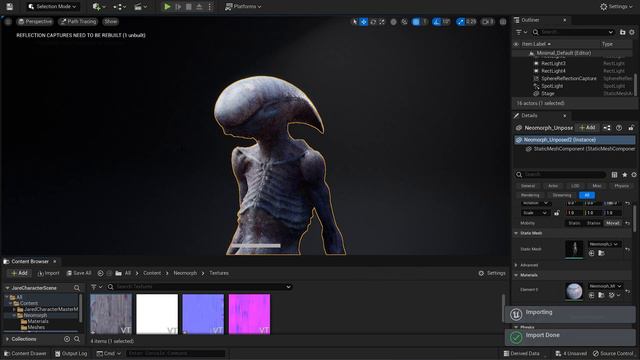Viewport: 640px width, 360px height.
Task: Click the Eject button in play toolbar
Action: pos(199,7)
